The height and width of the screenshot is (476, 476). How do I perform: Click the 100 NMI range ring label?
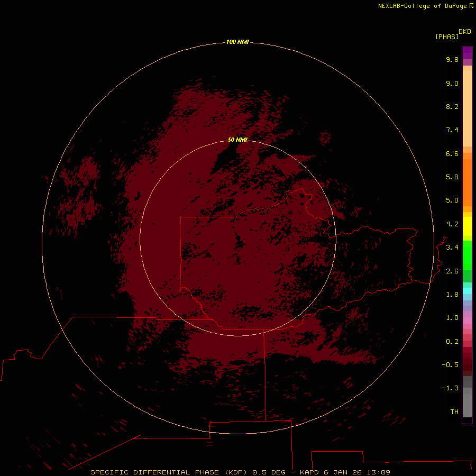(237, 42)
